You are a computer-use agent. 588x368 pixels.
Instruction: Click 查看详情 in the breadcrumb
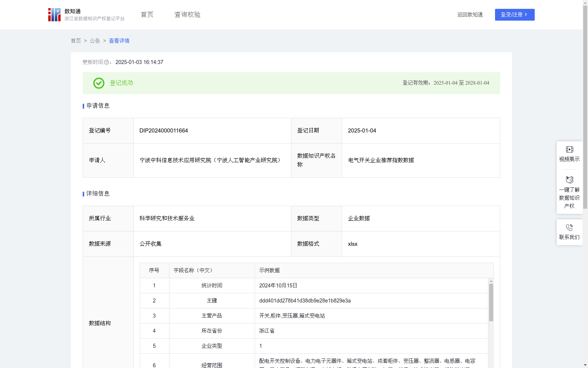(x=119, y=41)
